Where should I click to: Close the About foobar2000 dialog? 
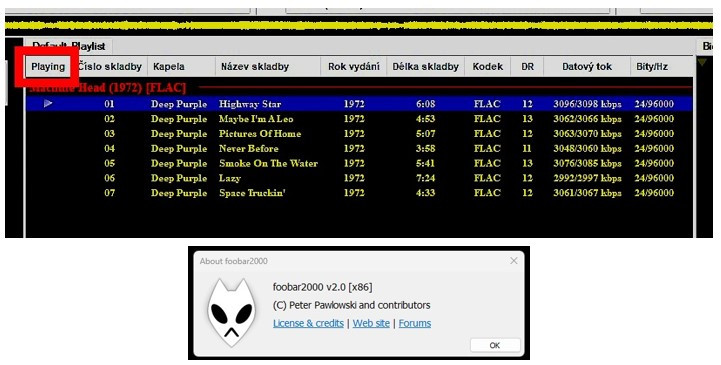514,261
